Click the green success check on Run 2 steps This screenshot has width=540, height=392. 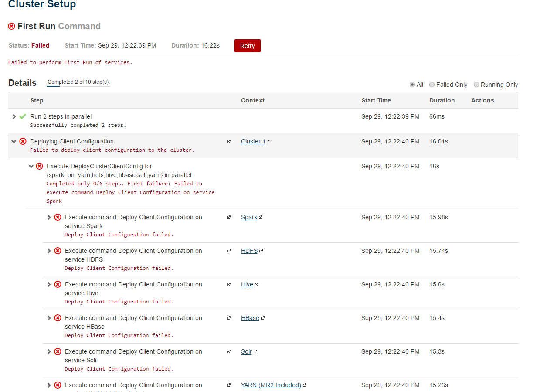coord(23,116)
